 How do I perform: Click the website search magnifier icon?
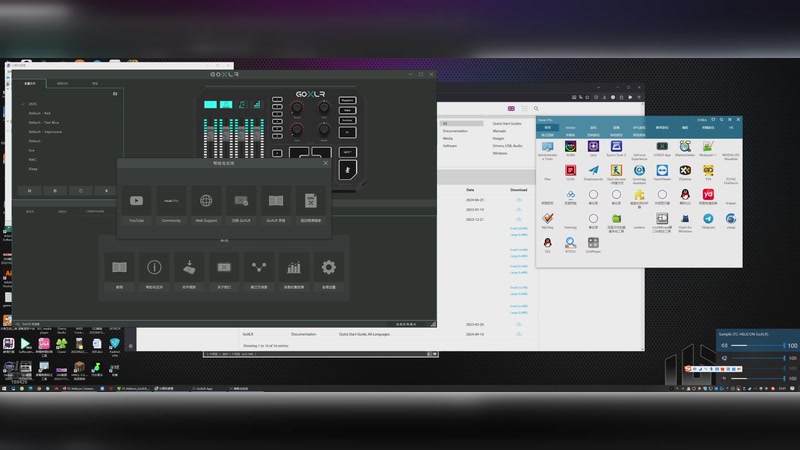[536, 109]
